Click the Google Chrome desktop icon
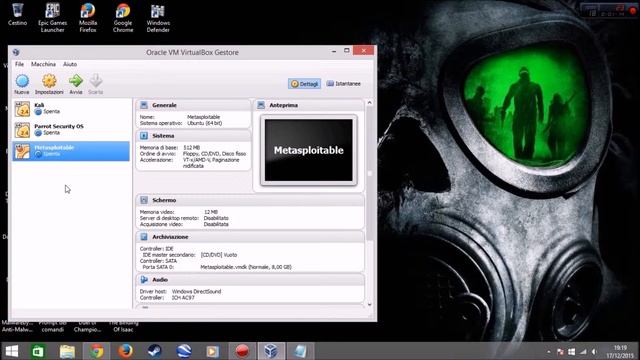Viewport: 640px width, 360px height. [123, 18]
